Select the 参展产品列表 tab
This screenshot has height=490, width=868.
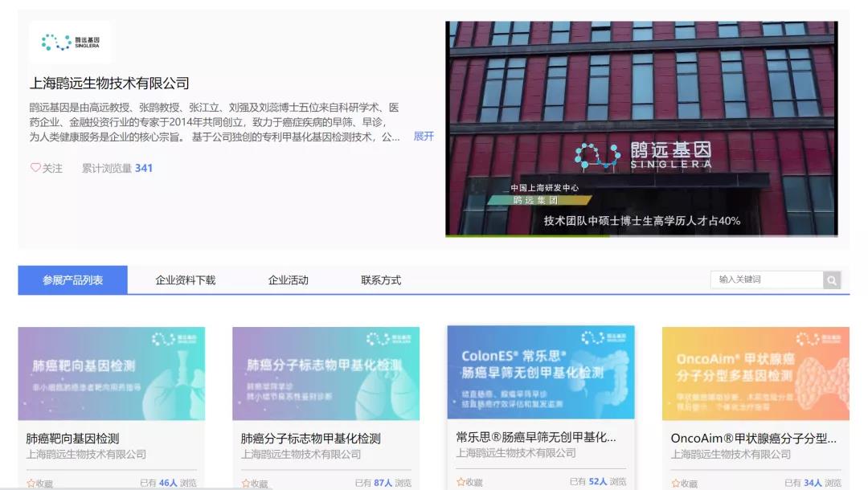(72, 280)
